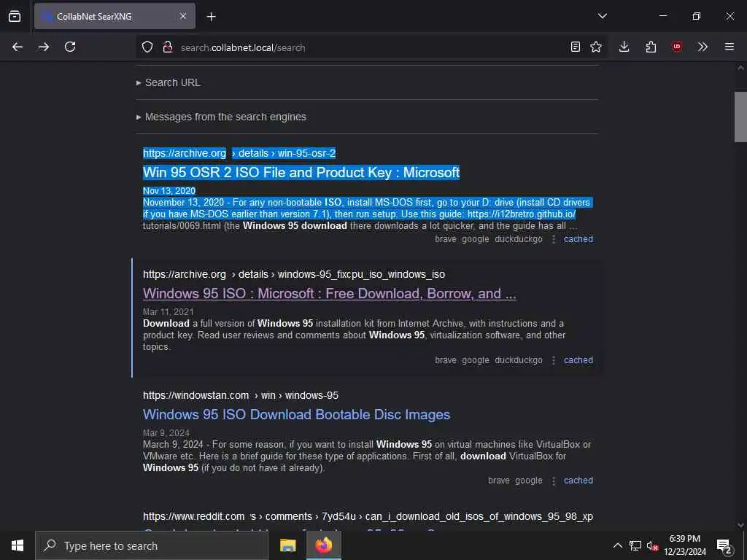The width and height of the screenshot is (747, 560).
Task: Open Windows 95 ISO Free Download result
Action: 329,293
